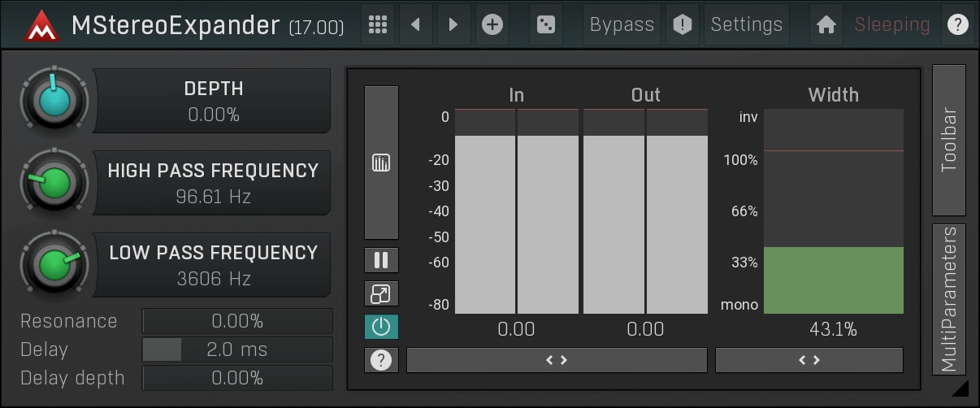
Task: Click the home icon in top bar
Action: (x=826, y=24)
